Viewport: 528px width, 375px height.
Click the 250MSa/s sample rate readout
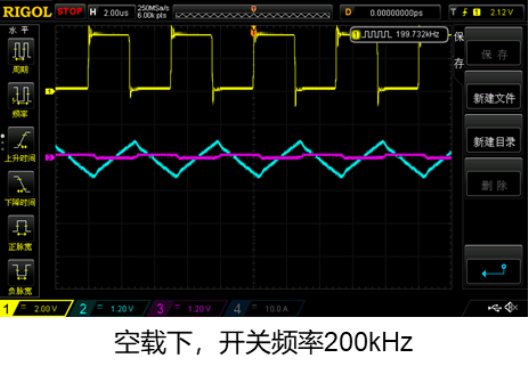tap(153, 8)
